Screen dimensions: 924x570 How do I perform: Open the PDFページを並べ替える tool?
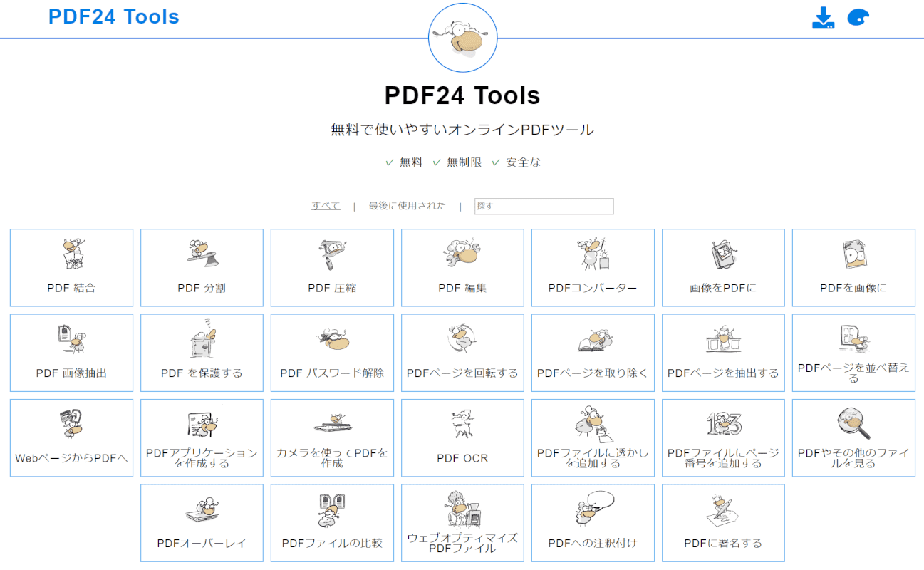[x=853, y=353]
